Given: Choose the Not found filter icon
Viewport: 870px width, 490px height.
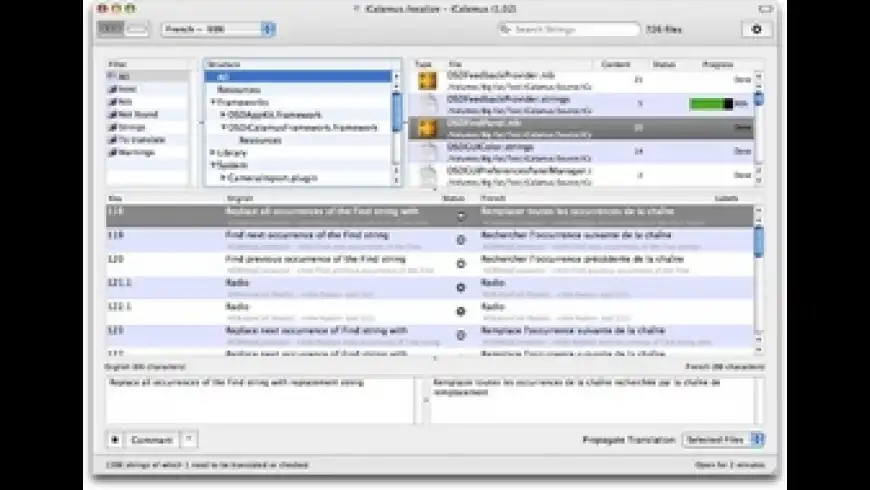Looking at the screenshot, I should pos(112,114).
